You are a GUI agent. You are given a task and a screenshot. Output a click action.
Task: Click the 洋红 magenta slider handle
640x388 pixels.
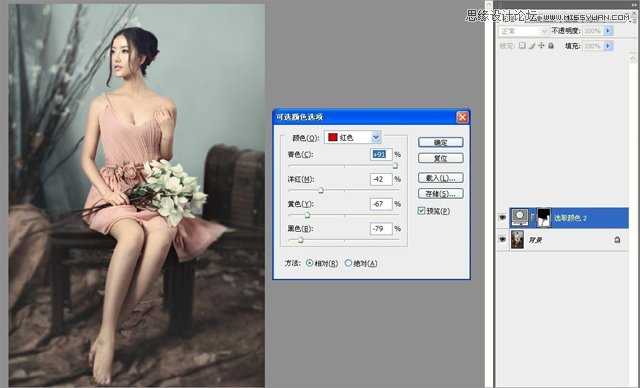(321, 190)
